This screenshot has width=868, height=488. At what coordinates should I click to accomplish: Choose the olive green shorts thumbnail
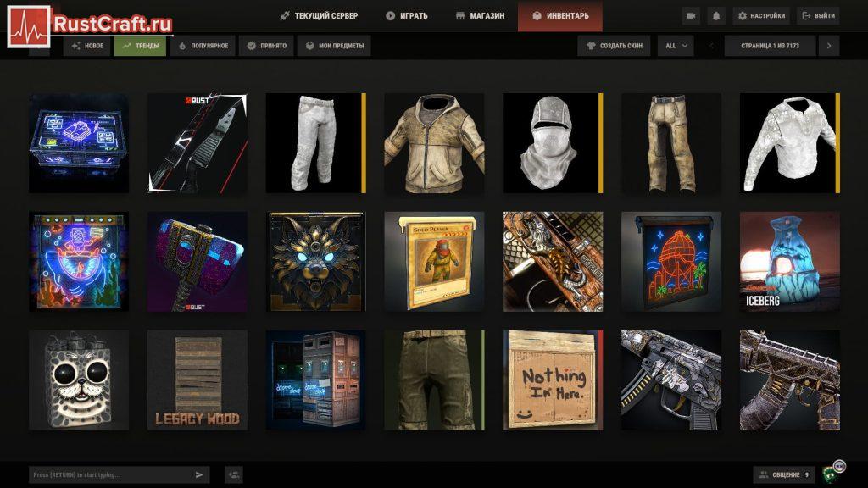(x=435, y=380)
